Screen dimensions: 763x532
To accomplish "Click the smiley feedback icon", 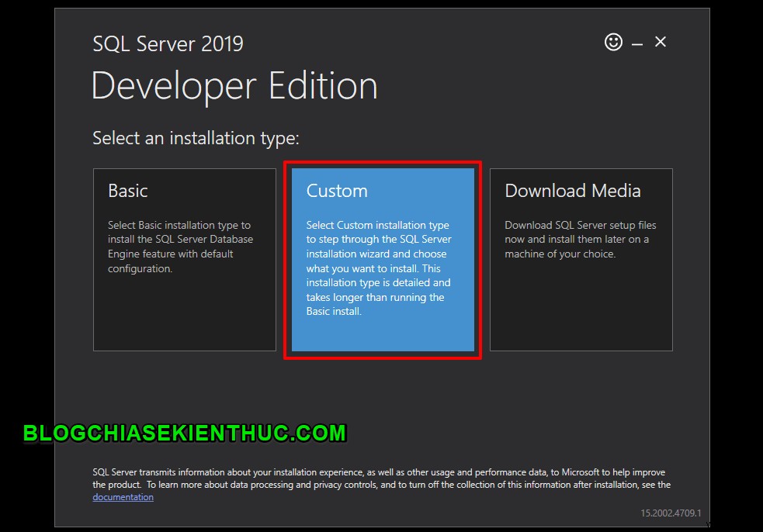I will click(x=613, y=43).
